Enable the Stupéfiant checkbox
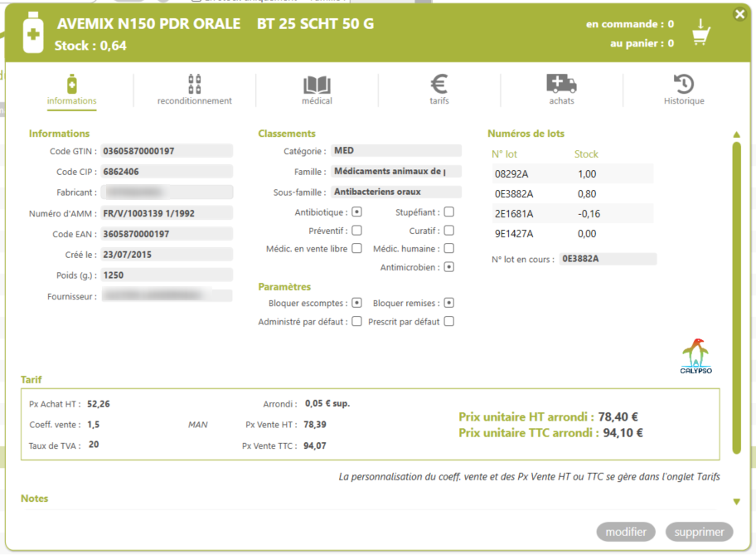The width and height of the screenshot is (756, 555). point(448,212)
